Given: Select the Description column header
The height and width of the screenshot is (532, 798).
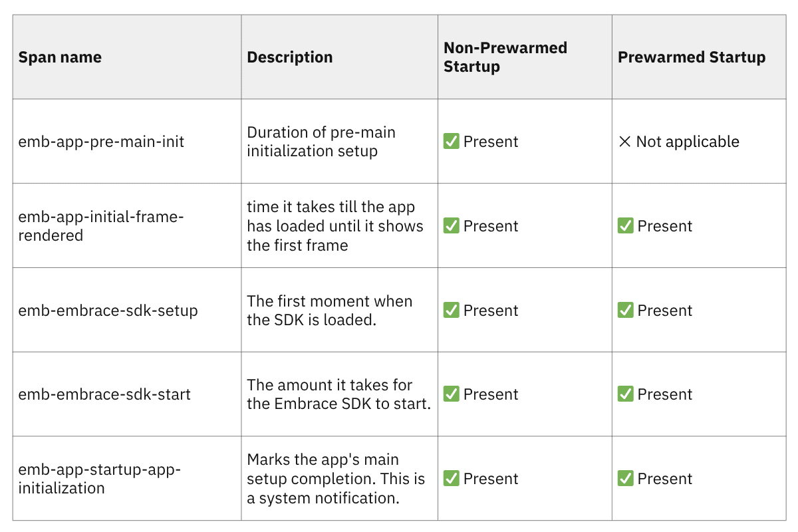Looking at the screenshot, I should [290, 57].
